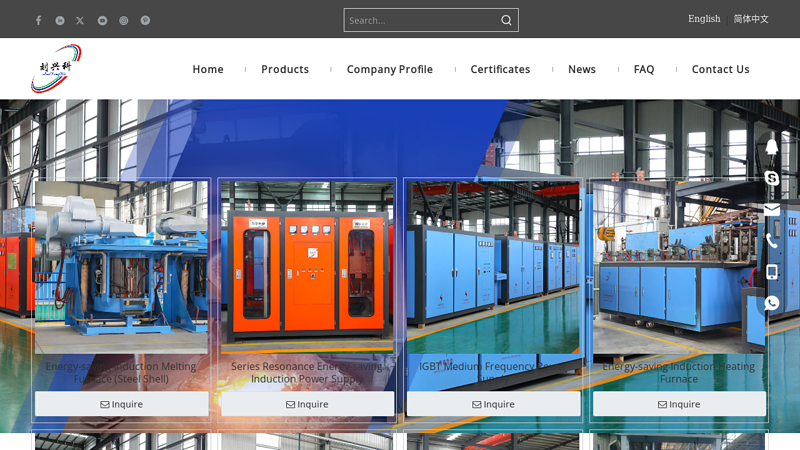The height and width of the screenshot is (450, 800).
Task: Open the Products menu
Action: (x=285, y=69)
